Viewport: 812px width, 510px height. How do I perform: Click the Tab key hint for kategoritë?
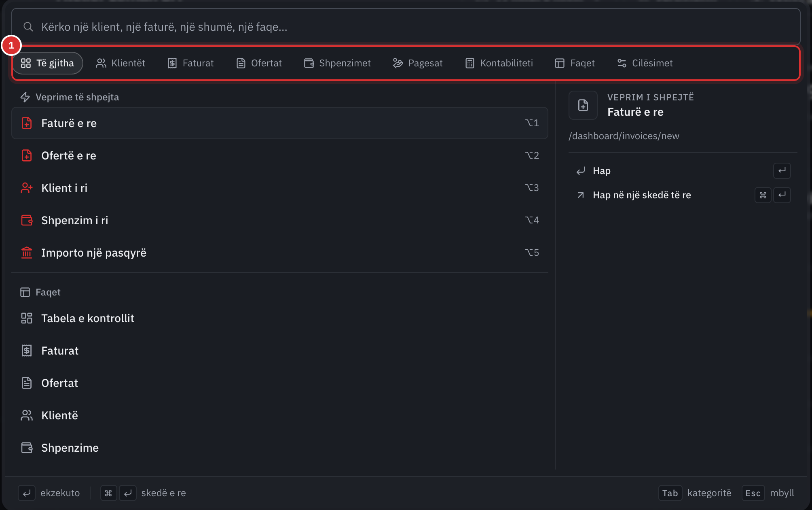click(670, 493)
